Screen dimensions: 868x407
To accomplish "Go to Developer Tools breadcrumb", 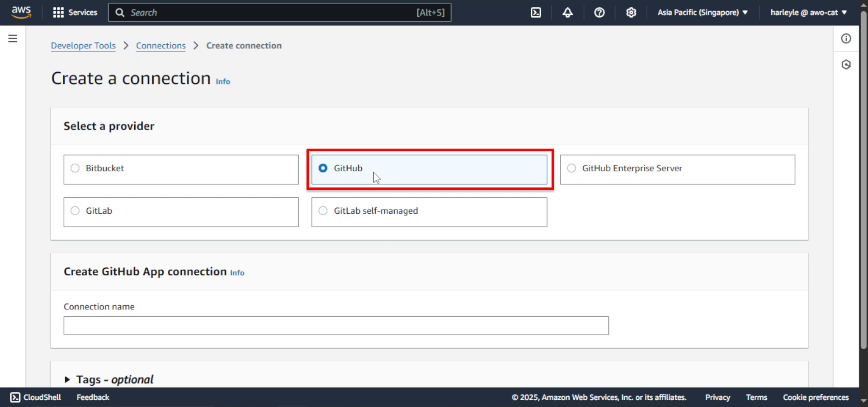I will [x=83, y=46].
